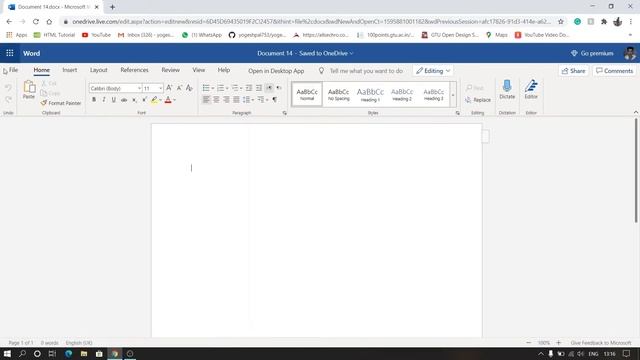Toggle subscript formatting
640x360 pixels.
[134, 100]
